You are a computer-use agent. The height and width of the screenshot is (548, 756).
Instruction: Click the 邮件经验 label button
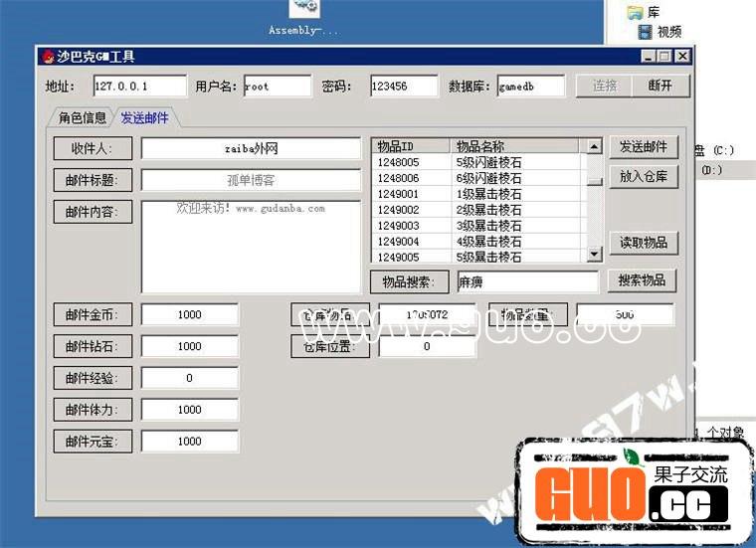[x=93, y=378]
